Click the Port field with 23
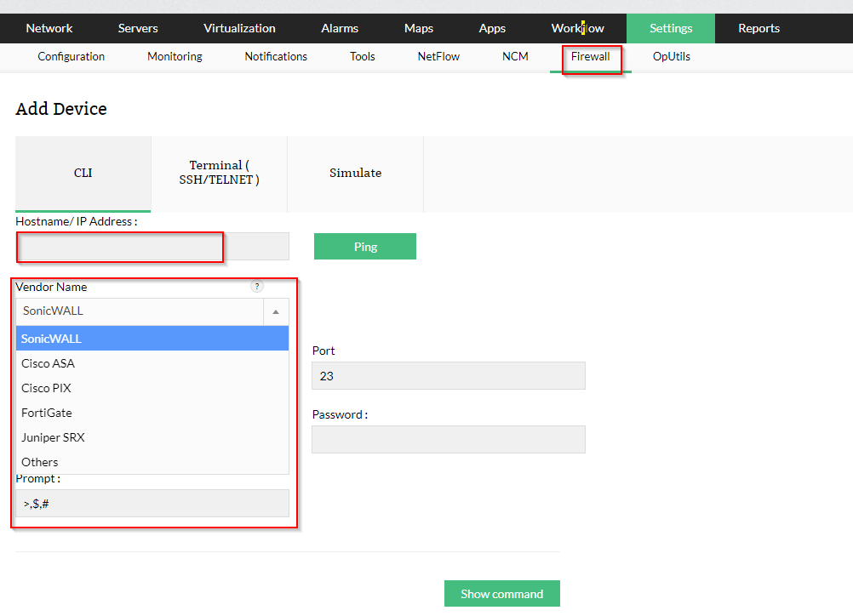This screenshot has height=616, width=853. 449,376
